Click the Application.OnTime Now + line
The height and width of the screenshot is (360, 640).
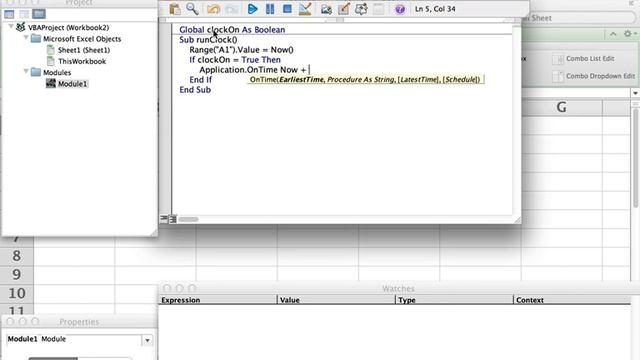(253, 70)
